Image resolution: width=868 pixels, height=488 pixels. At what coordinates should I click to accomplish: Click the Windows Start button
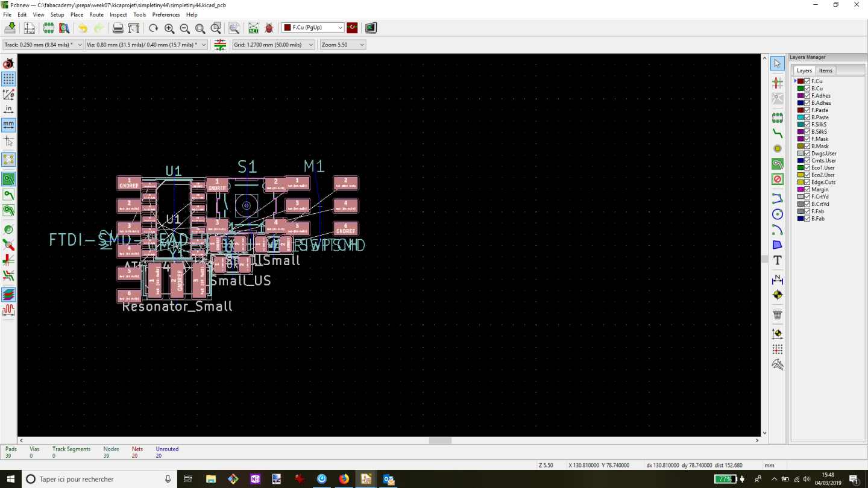click(x=10, y=479)
